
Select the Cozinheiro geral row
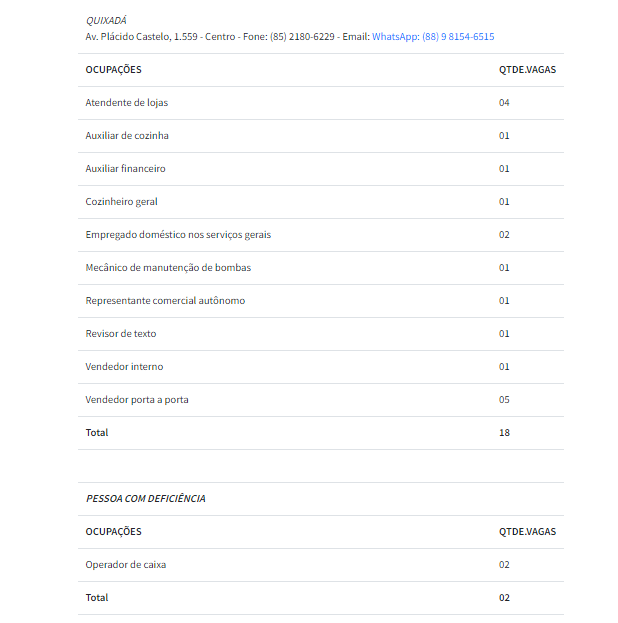pos(121,202)
